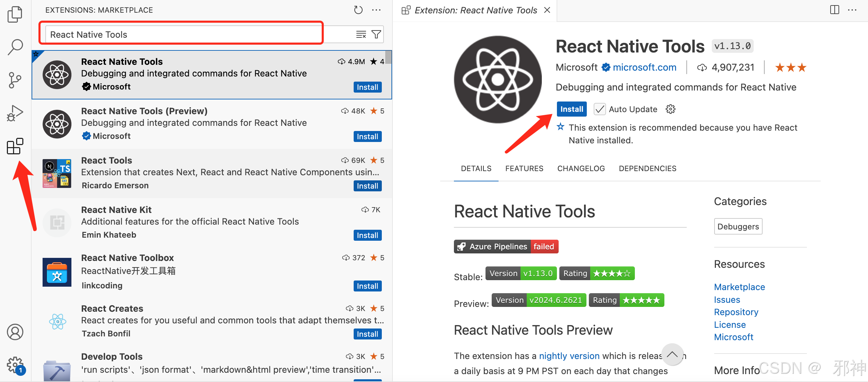Screen dimensions: 868x382
Task: Open the Explorer view icon
Action: [15, 14]
